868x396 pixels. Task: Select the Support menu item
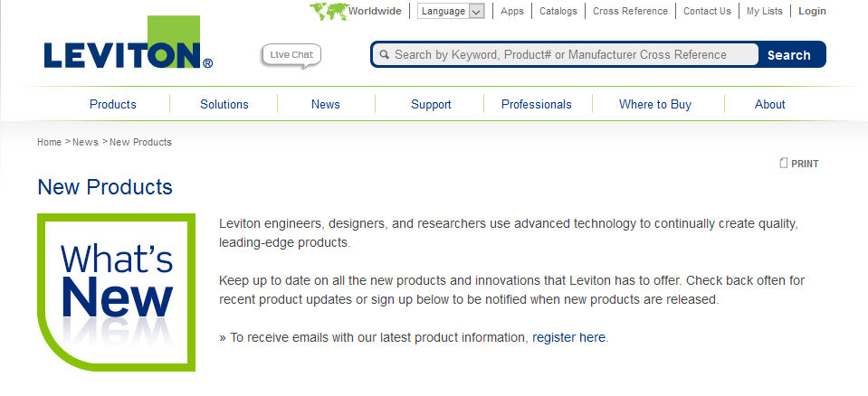[x=431, y=104]
